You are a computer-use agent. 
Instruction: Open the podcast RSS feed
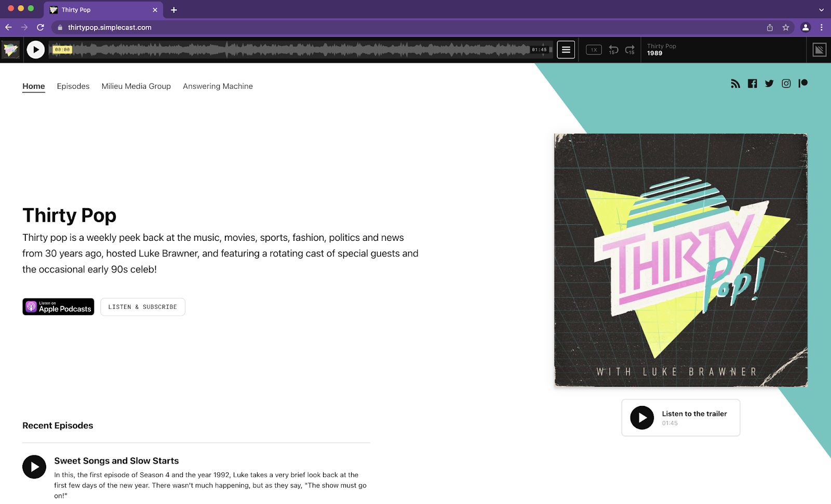pos(735,83)
